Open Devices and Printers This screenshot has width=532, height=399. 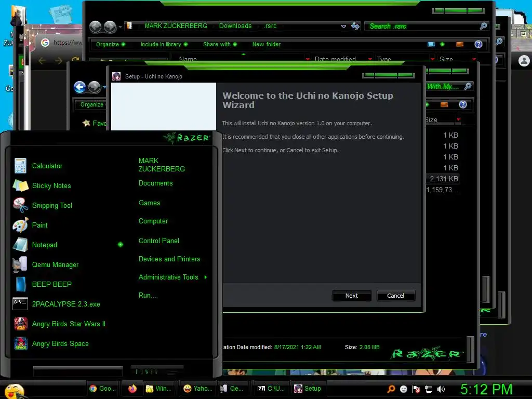[169, 259]
